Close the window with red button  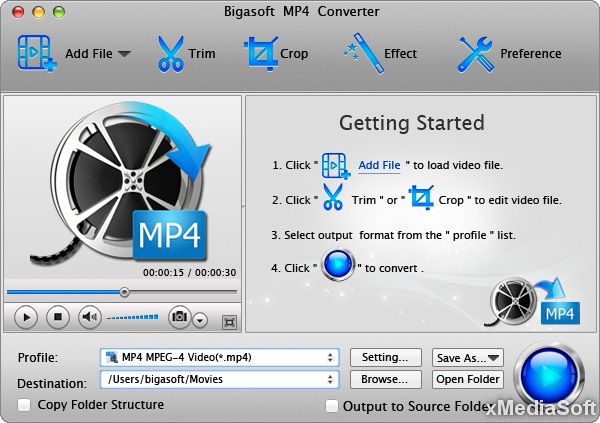coord(18,12)
